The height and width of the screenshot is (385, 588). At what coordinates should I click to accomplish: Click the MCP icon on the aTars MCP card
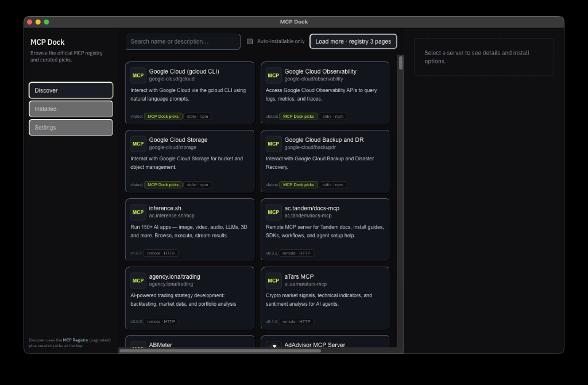point(273,280)
